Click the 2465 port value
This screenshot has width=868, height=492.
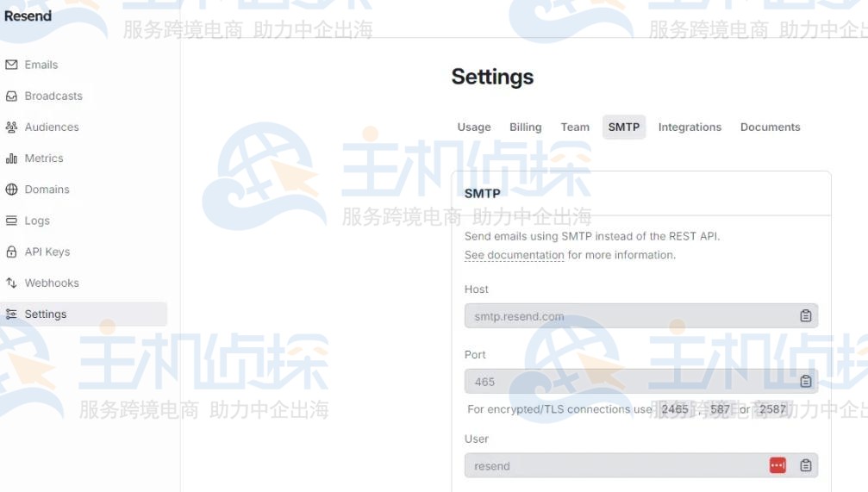pos(675,409)
